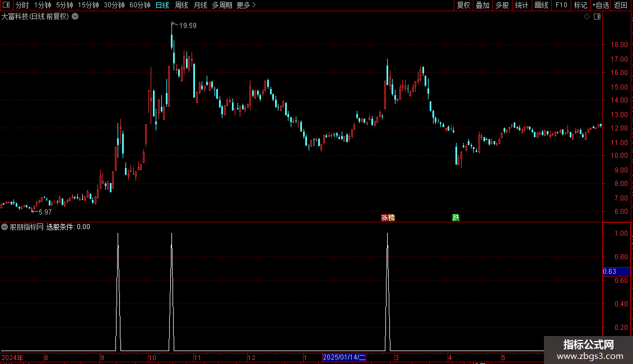The image size is (633, 364).
Task: Select the 5分钟 period
Action: [64, 5]
